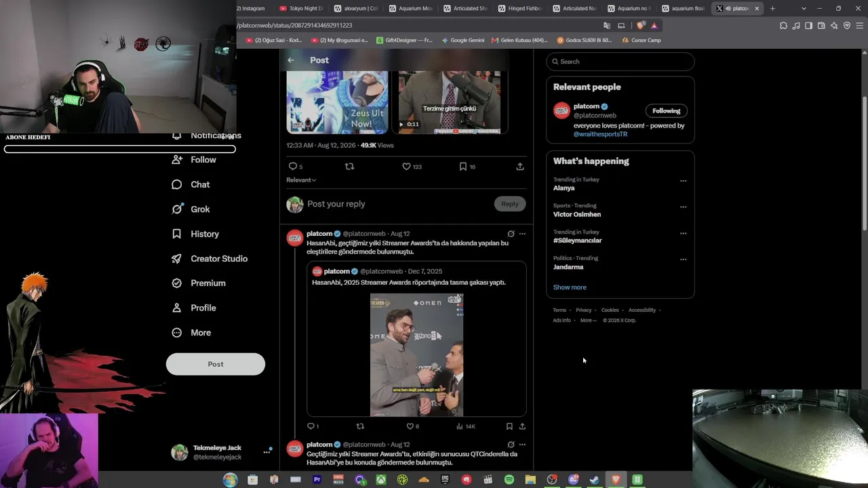Open Spotify from the taskbar
Screen dimensions: 868x488
click(509, 480)
